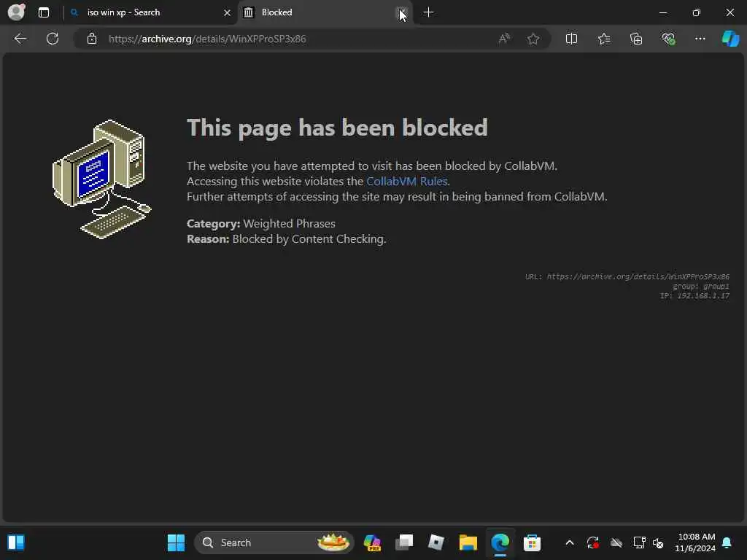Minimize the Edge window
747x560 pixels.
pyautogui.click(x=662, y=12)
